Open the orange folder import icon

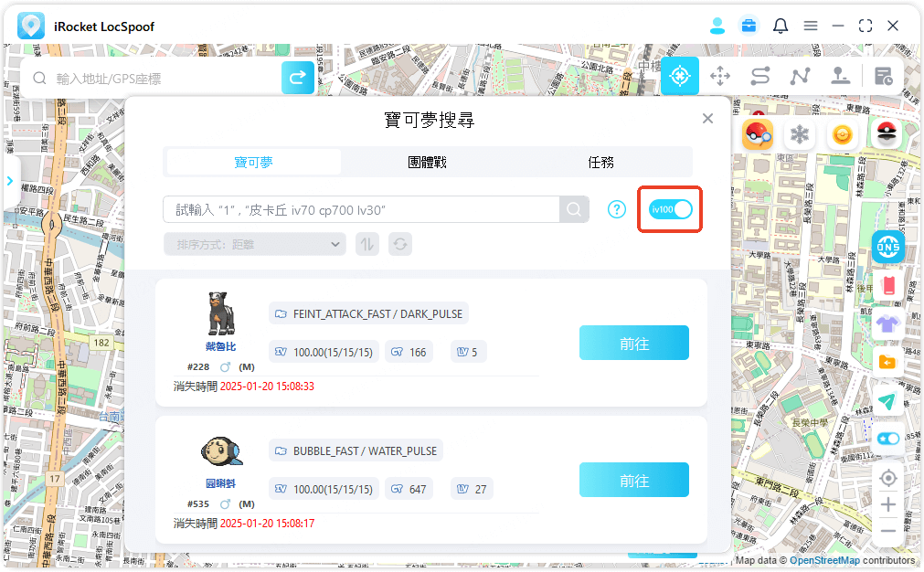888,362
